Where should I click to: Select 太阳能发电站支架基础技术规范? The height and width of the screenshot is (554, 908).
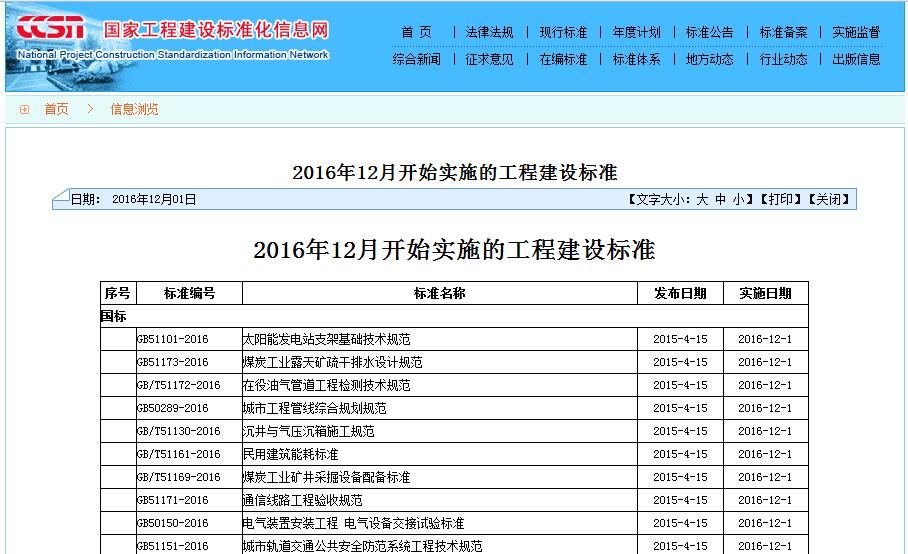(x=327, y=339)
